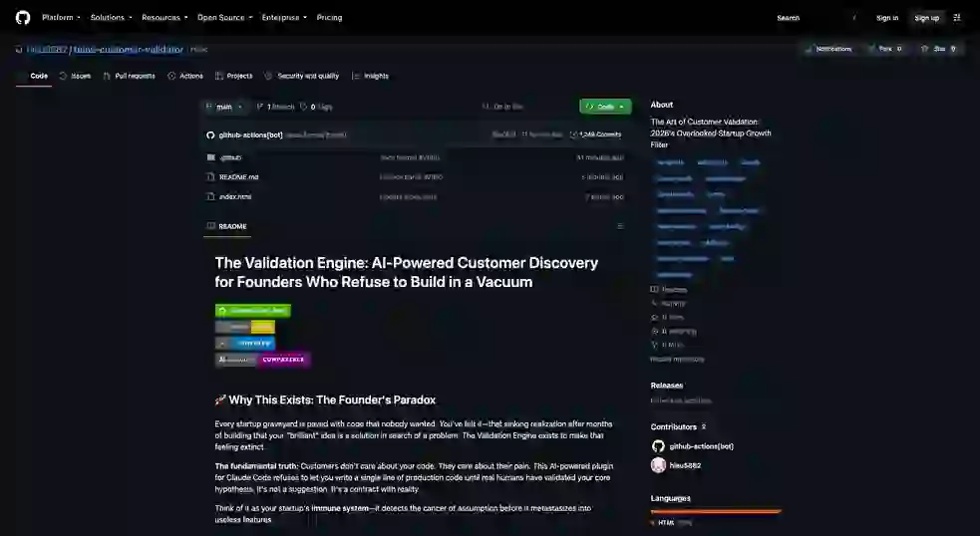Open the Releases section heading

666,386
